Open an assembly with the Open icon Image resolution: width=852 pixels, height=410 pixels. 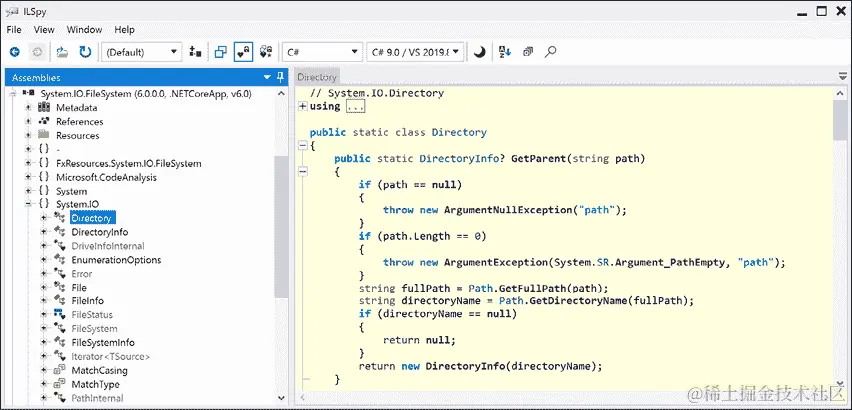pyautogui.click(x=63, y=52)
